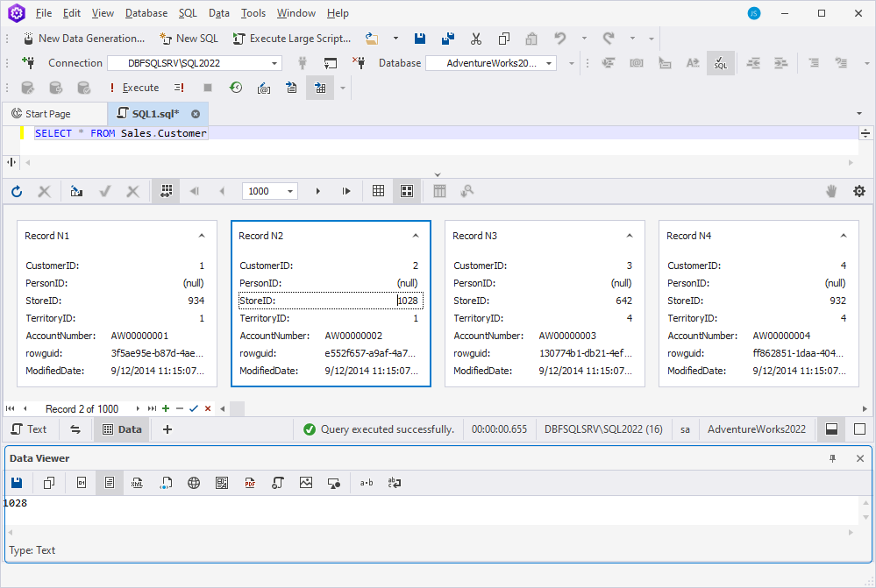
Task: Click the blue checkmark in record navigator
Action: click(x=193, y=408)
